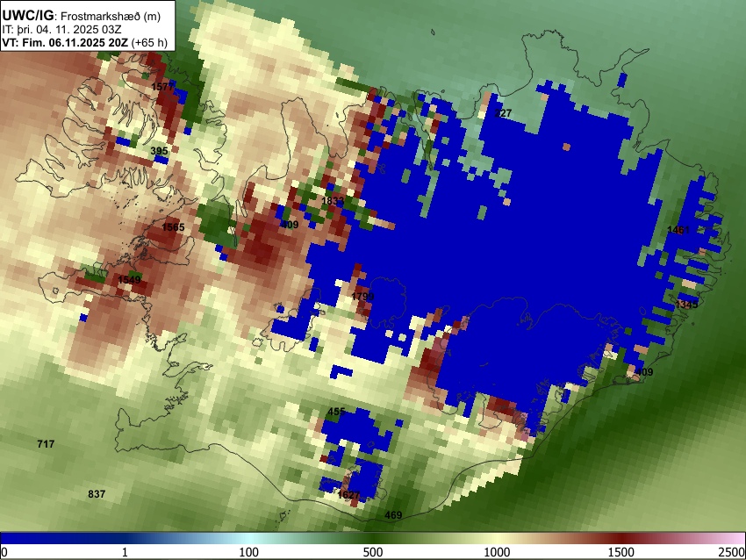
Task: Click the map value label 455
Action: click(x=336, y=411)
